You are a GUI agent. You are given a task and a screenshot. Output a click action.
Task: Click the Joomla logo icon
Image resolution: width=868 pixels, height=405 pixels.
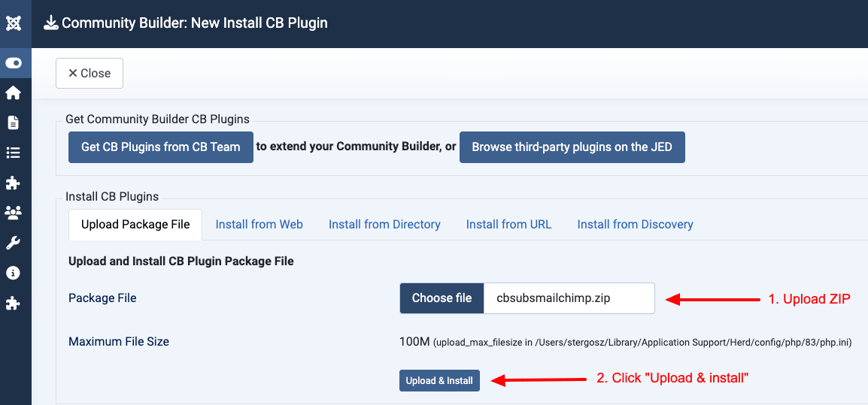tap(14, 23)
